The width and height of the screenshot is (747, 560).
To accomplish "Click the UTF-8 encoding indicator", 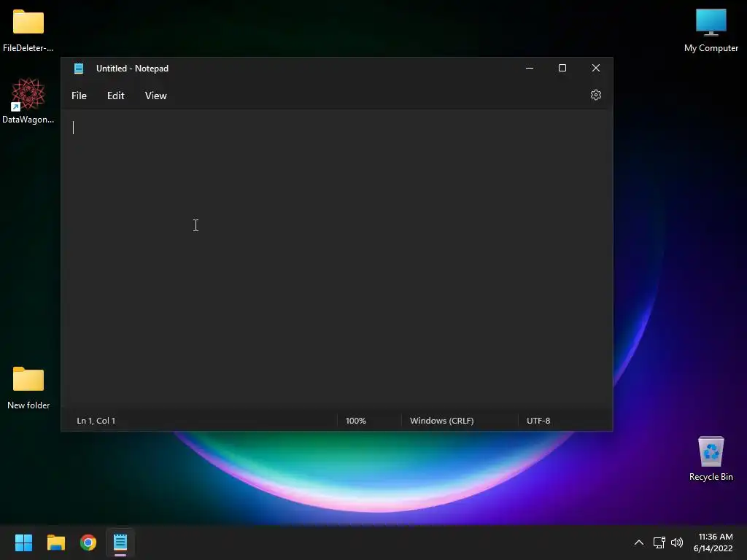I will [x=538, y=421].
